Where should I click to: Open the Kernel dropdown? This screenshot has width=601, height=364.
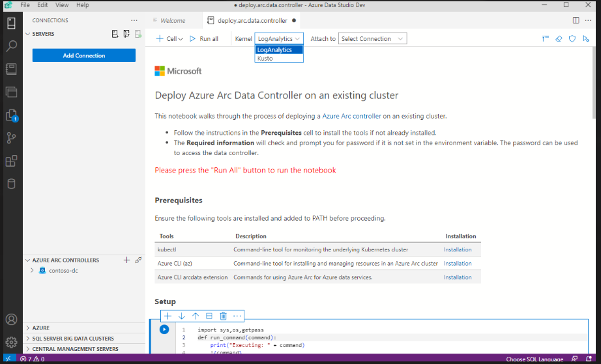pos(279,38)
